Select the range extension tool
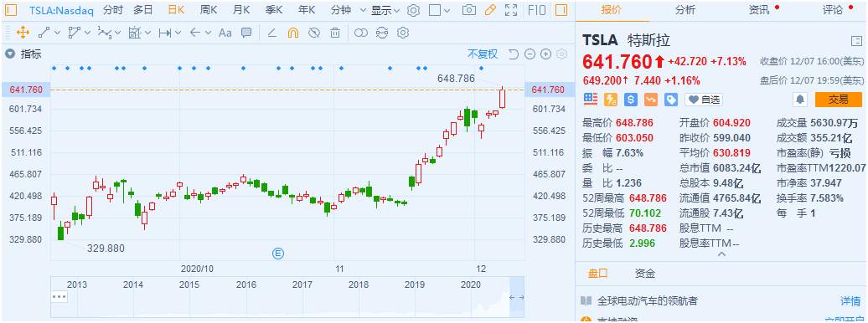This screenshot has width=868, height=323. coord(166,33)
